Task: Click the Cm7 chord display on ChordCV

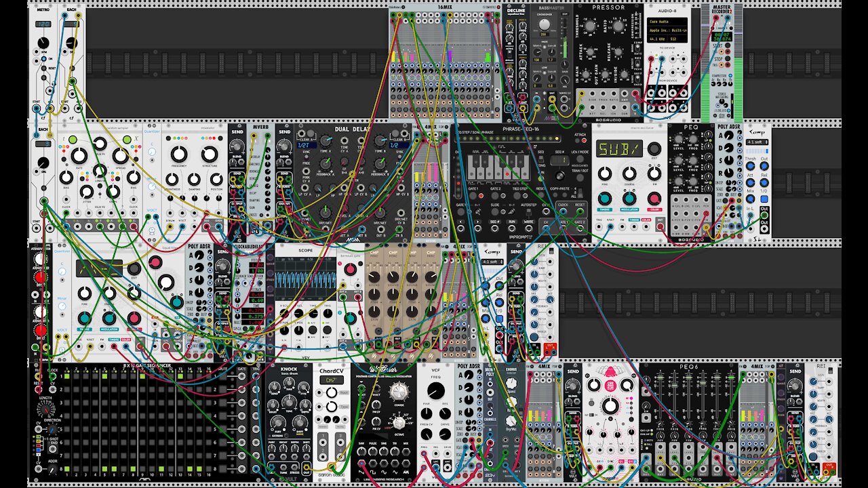Action: (x=332, y=380)
